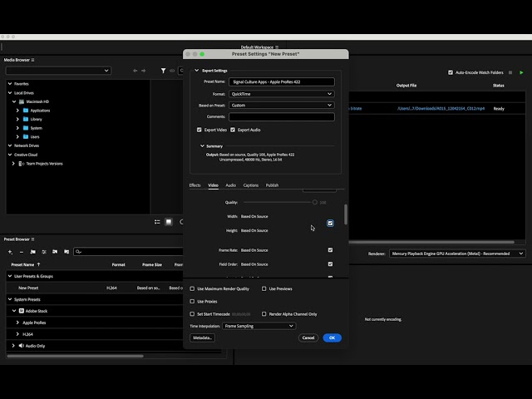Toggle Frame Rate match source checkbox
Viewport: 532px width, 399px height.
pos(330,250)
